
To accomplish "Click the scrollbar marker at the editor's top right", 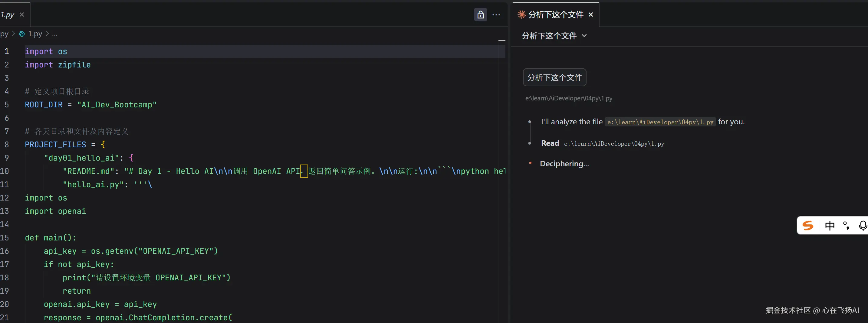I will (x=502, y=41).
